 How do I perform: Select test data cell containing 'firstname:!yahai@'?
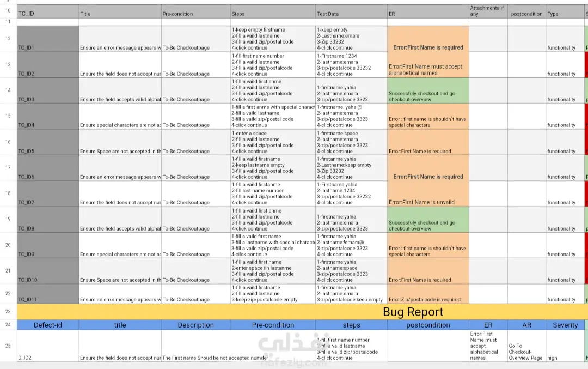coord(352,116)
